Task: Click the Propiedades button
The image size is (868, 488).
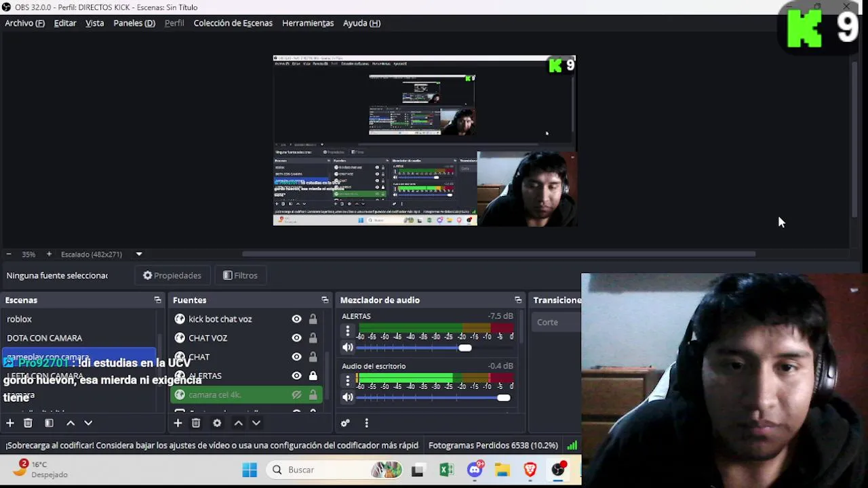Action: 172,275
